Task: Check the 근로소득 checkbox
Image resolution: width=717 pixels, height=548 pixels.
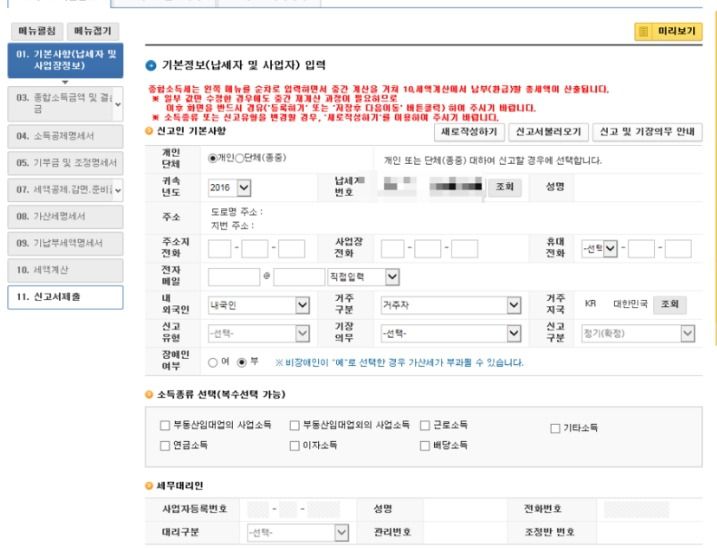Action: [x=425, y=425]
